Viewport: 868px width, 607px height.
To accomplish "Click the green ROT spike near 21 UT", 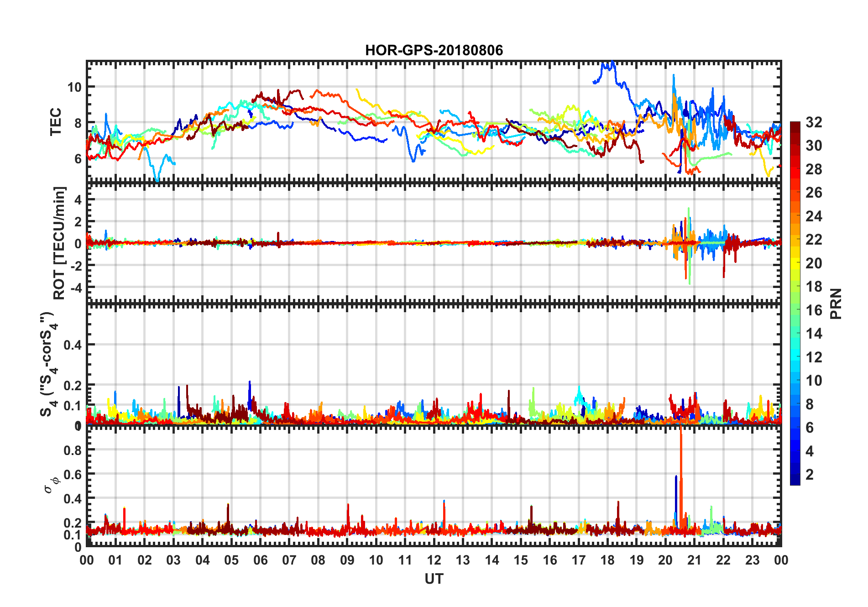I will pos(689,246).
